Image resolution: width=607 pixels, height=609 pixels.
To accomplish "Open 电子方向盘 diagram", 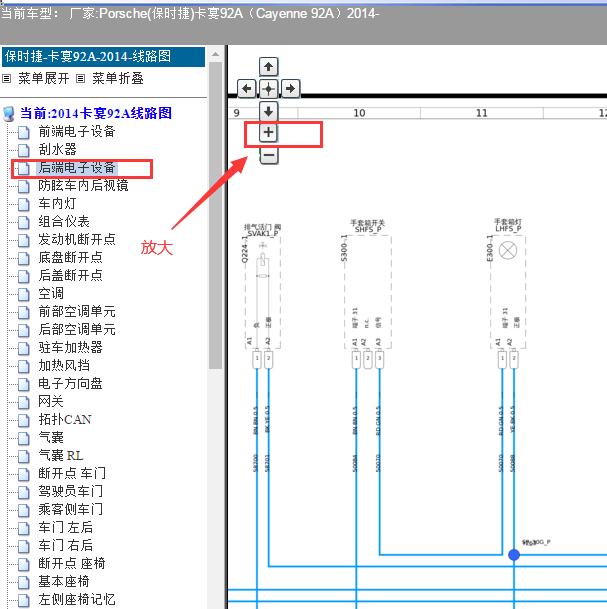I will pyautogui.click(x=70, y=383).
